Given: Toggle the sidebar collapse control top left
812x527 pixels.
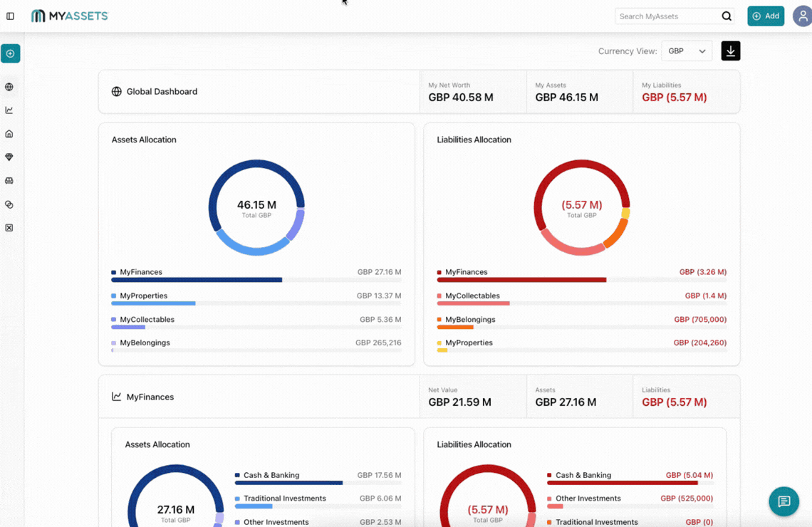Looking at the screenshot, I should (x=10, y=16).
